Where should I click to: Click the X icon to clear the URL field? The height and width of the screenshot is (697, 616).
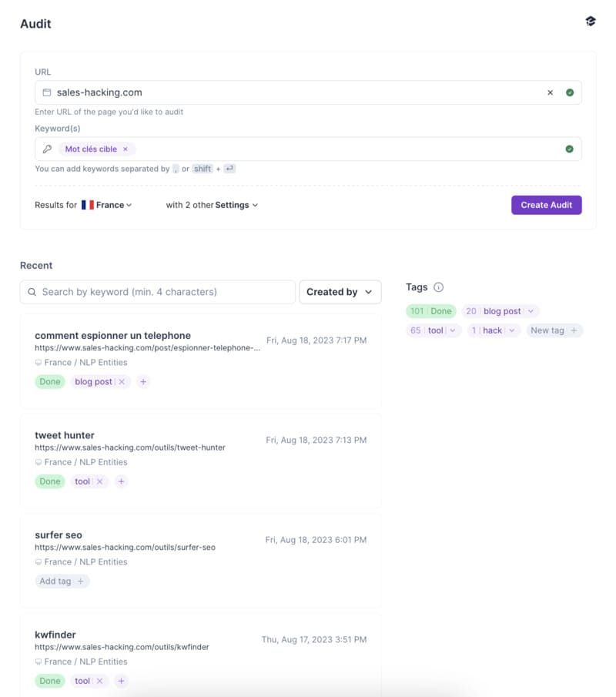[551, 92]
